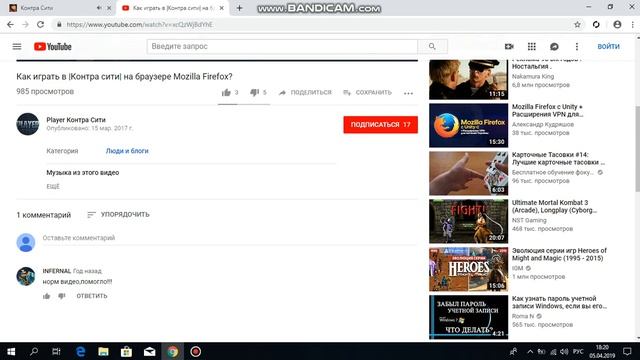Open Task View on taskbar
Image resolution: width=640 pixels, height=360 pixels.
tap(56, 351)
